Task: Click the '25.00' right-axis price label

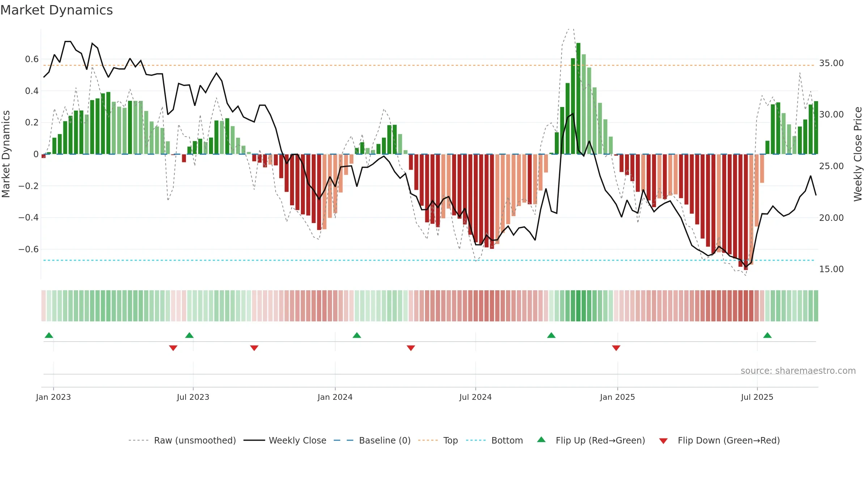Action: (x=831, y=166)
